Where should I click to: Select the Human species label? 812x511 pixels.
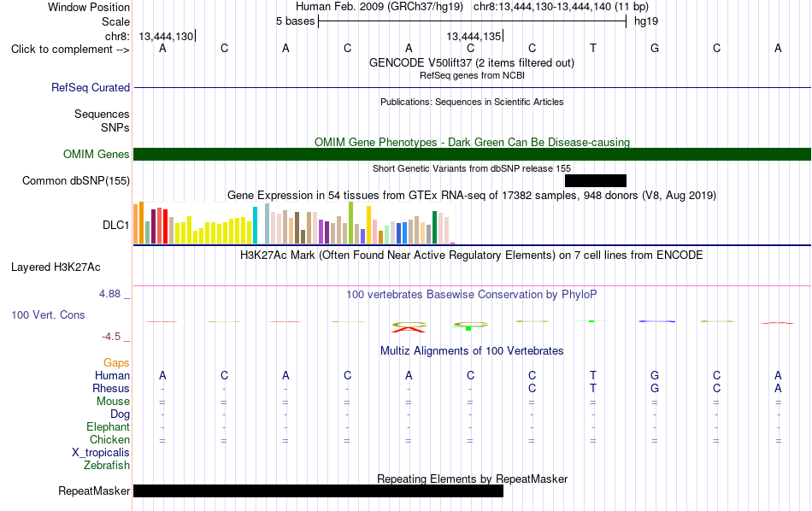click(x=112, y=375)
